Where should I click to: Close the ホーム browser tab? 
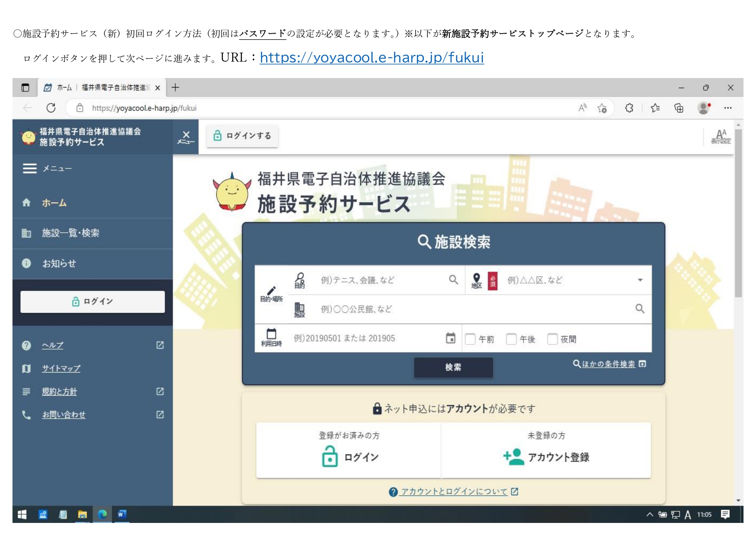click(158, 88)
